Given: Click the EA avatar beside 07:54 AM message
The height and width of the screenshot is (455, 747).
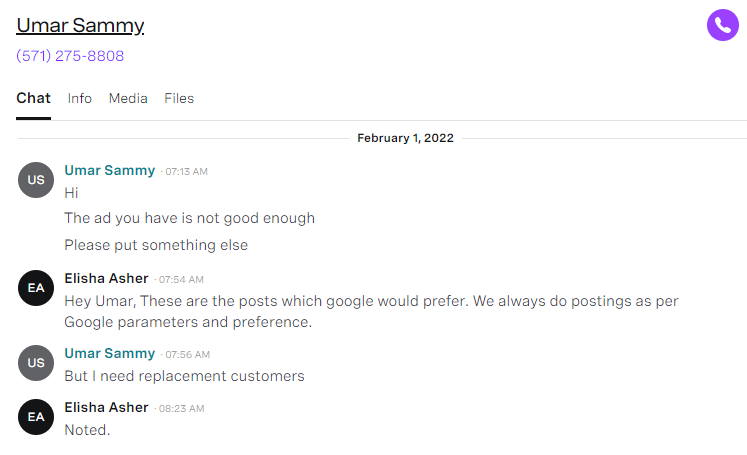Looking at the screenshot, I should [36, 288].
